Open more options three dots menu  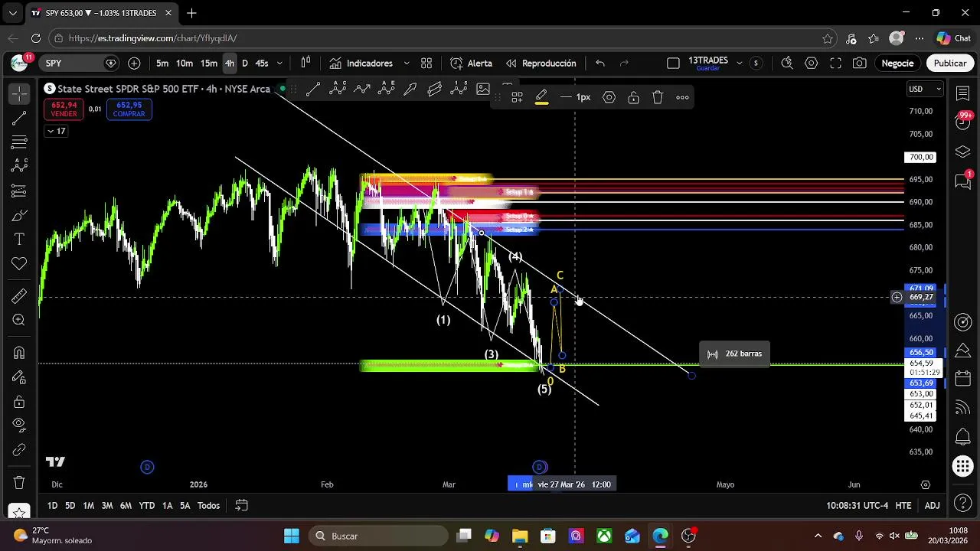682,97
